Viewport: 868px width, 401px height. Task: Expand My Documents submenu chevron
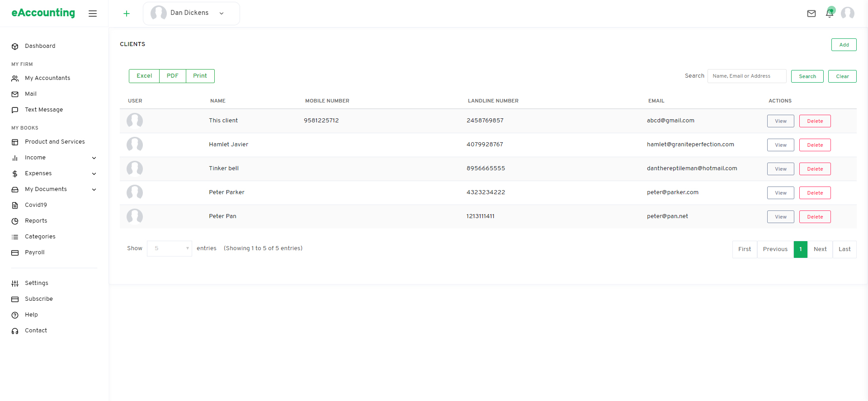(x=94, y=189)
